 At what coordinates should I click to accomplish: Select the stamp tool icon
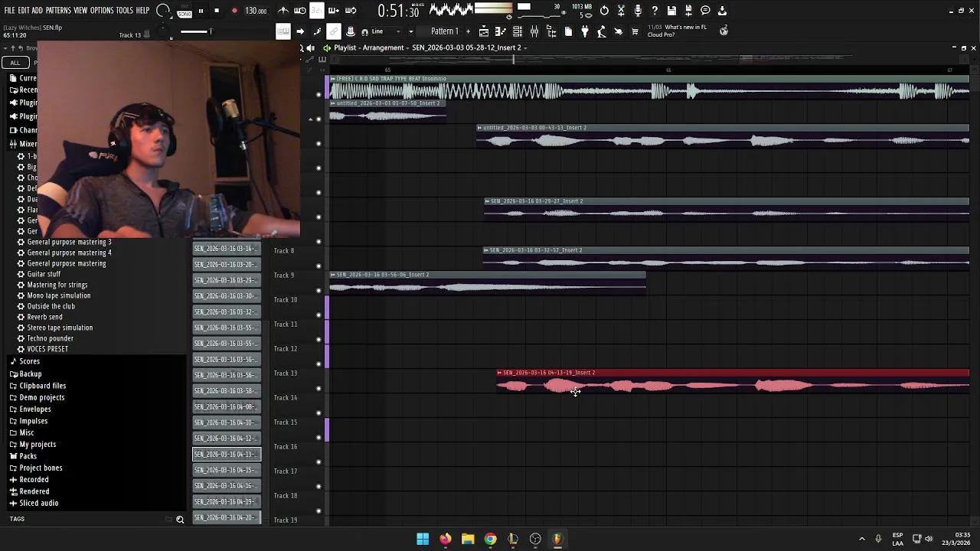(351, 31)
